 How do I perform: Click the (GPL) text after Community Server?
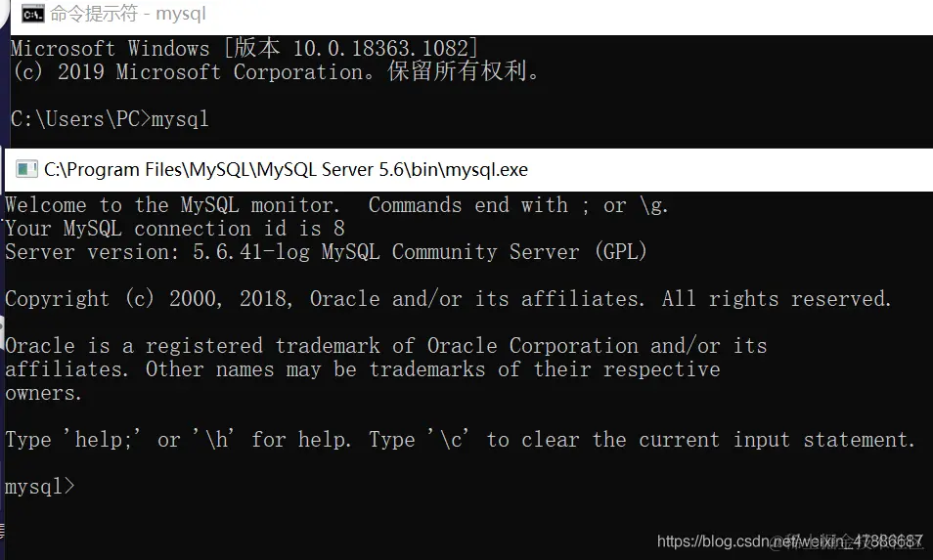tap(621, 252)
